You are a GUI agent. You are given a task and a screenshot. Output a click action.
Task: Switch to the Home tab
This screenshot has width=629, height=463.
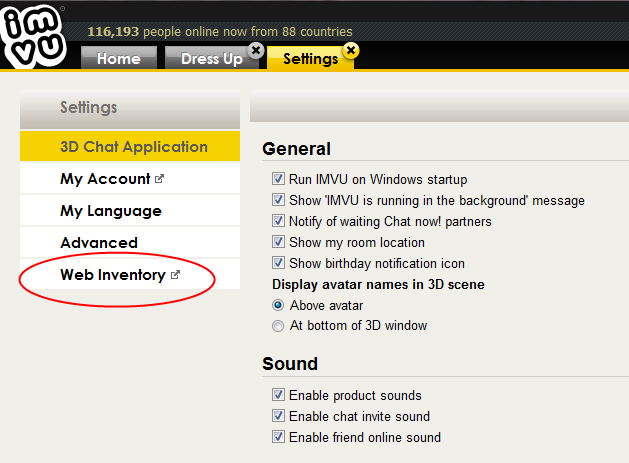click(119, 58)
